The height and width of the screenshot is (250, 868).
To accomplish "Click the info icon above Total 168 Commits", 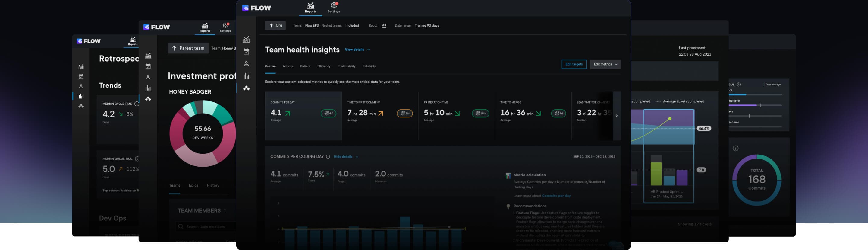I will (736, 149).
